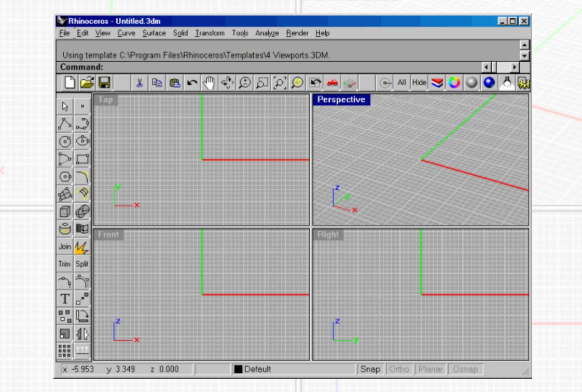
Task: Click the Open file folder icon
Action: tap(87, 82)
